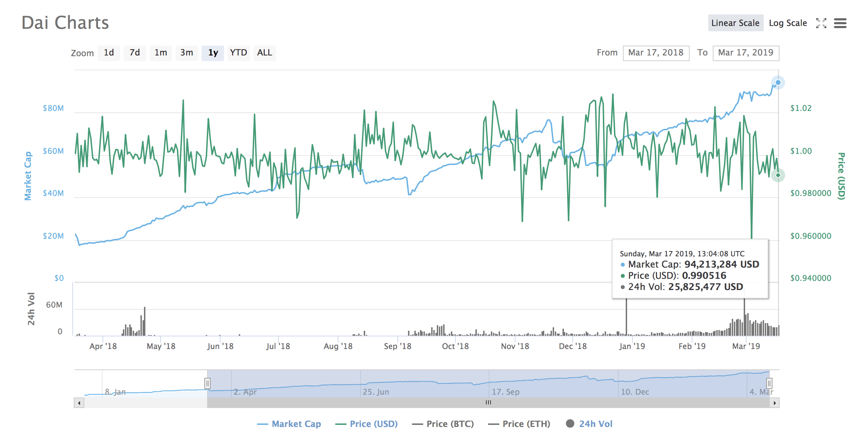Click the latest Market Cap data point
The height and width of the screenshot is (434, 868).
pos(778,83)
